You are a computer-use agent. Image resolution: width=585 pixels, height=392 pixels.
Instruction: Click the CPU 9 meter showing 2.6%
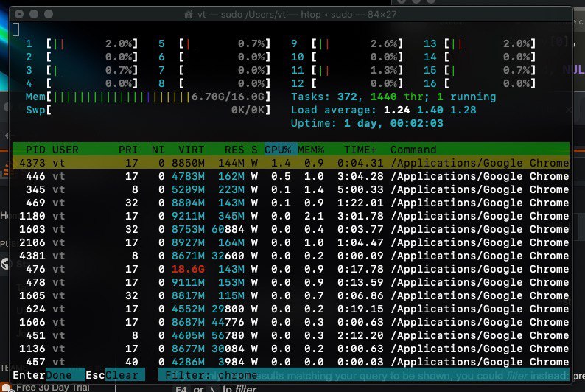pyautogui.click(x=347, y=43)
